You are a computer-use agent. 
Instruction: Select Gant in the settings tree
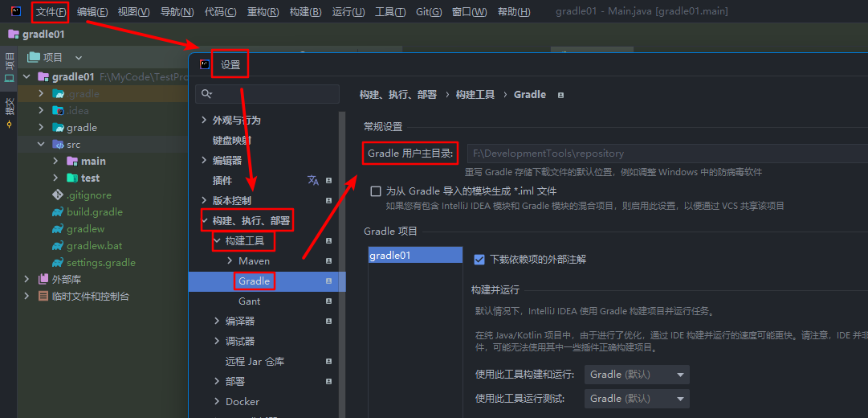pos(249,301)
